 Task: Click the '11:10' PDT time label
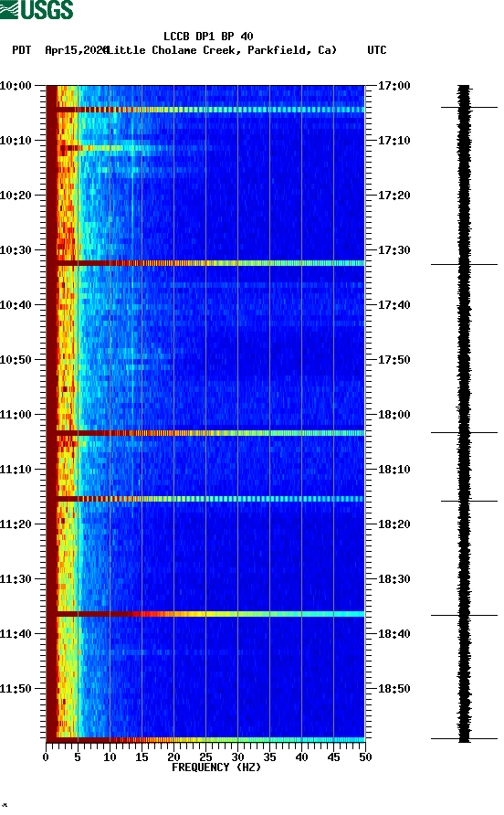(x=16, y=470)
